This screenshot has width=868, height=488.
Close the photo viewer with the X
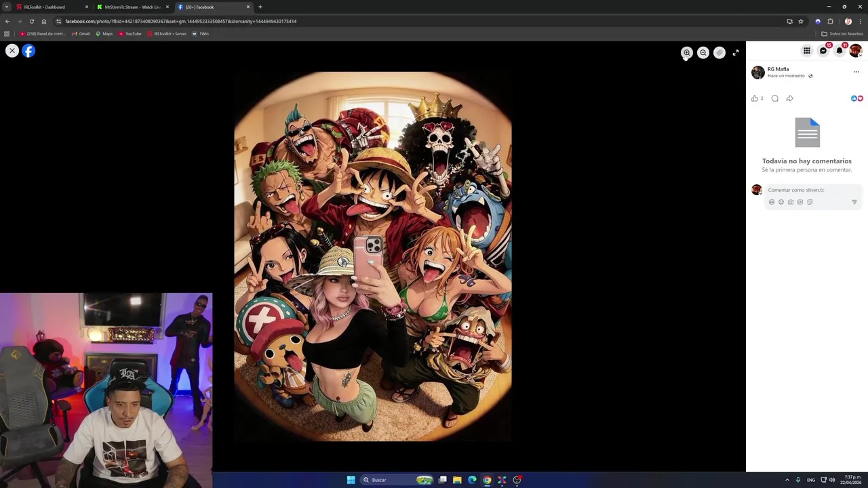[x=12, y=51]
